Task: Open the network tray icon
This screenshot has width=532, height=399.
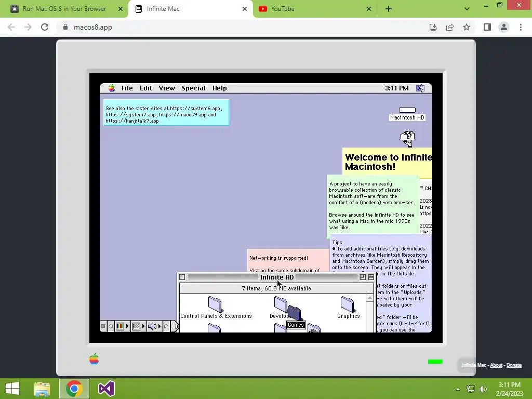Action: click(471, 389)
